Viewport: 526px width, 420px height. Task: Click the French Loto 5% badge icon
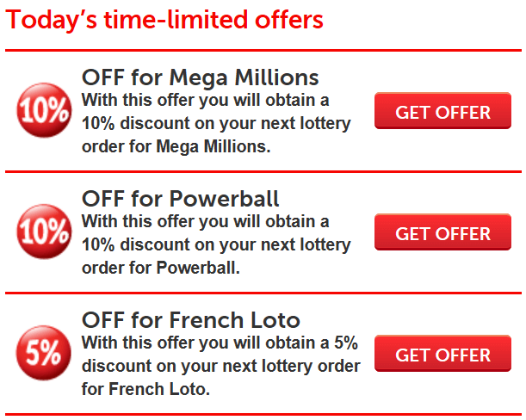[x=44, y=353]
